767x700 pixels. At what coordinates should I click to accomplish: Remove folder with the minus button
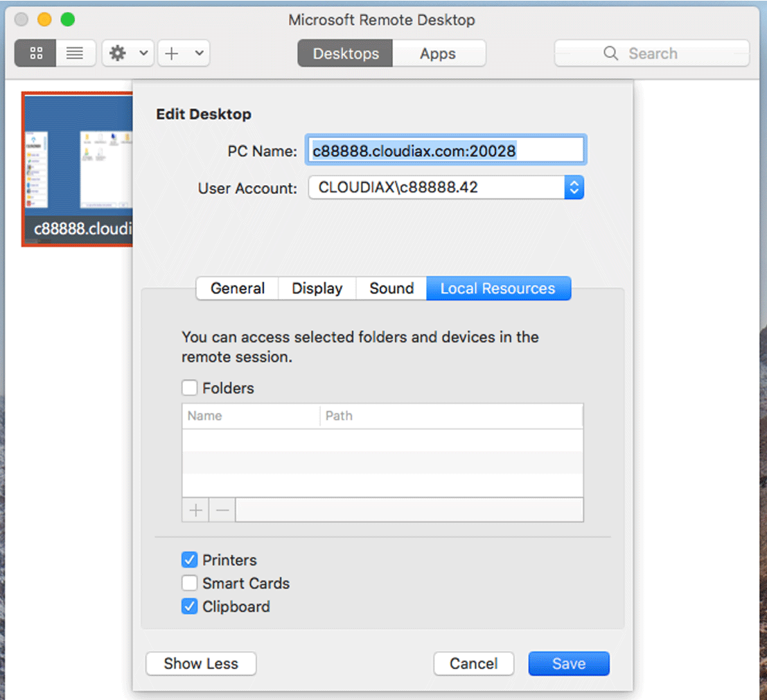tap(222, 510)
